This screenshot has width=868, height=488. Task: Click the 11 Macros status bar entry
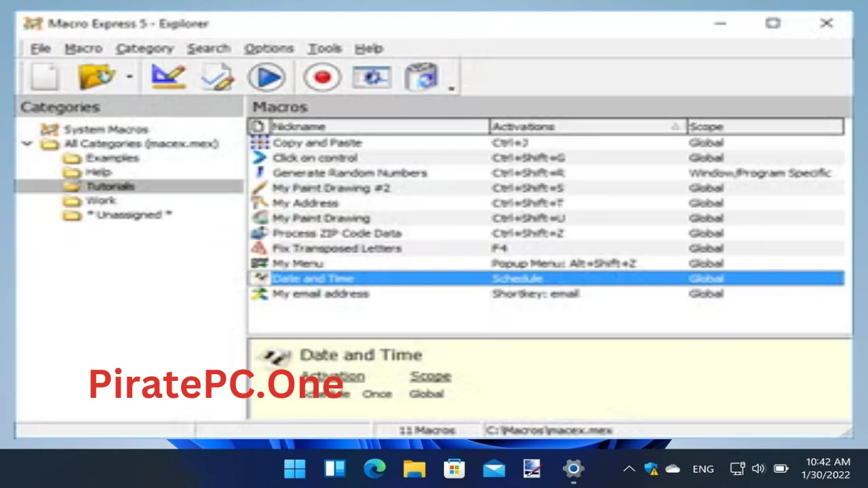427,430
